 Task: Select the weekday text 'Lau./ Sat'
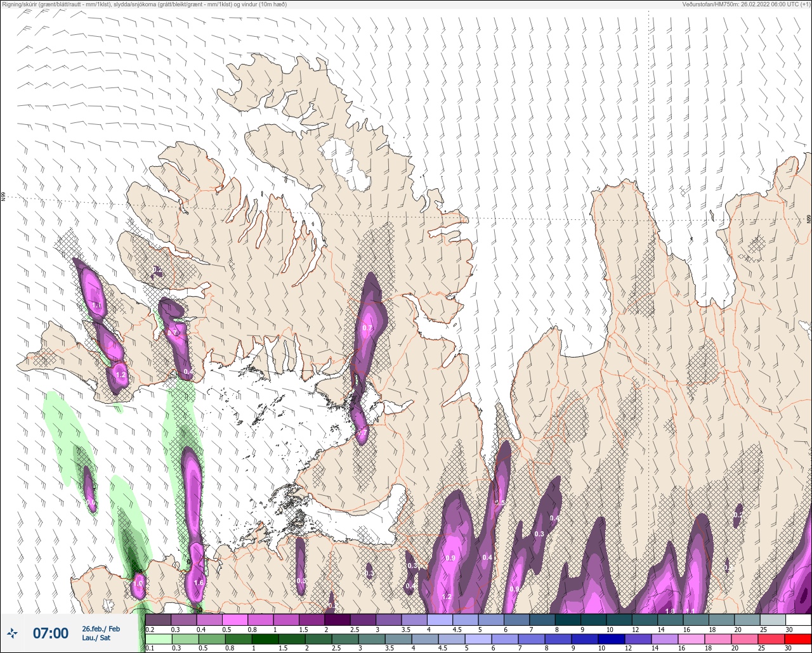coord(96,638)
